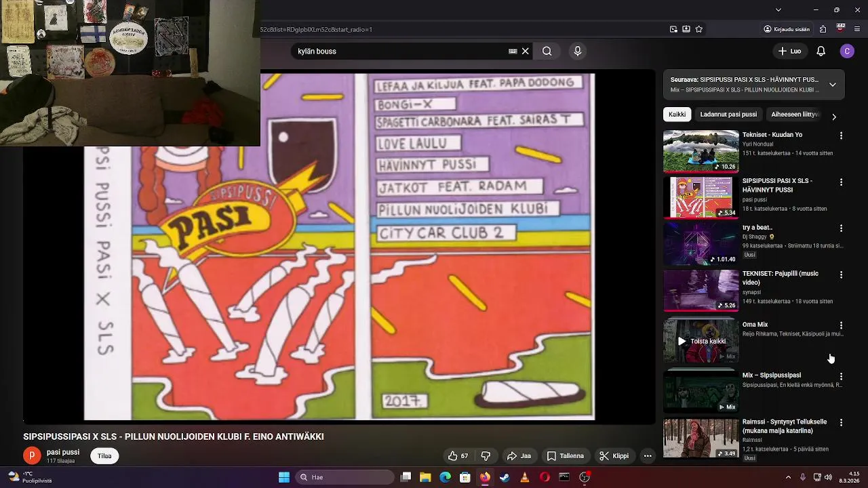This screenshot has width=868, height=488.
Task: Open the tab list dropdown arrow
Action: coord(778,9)
